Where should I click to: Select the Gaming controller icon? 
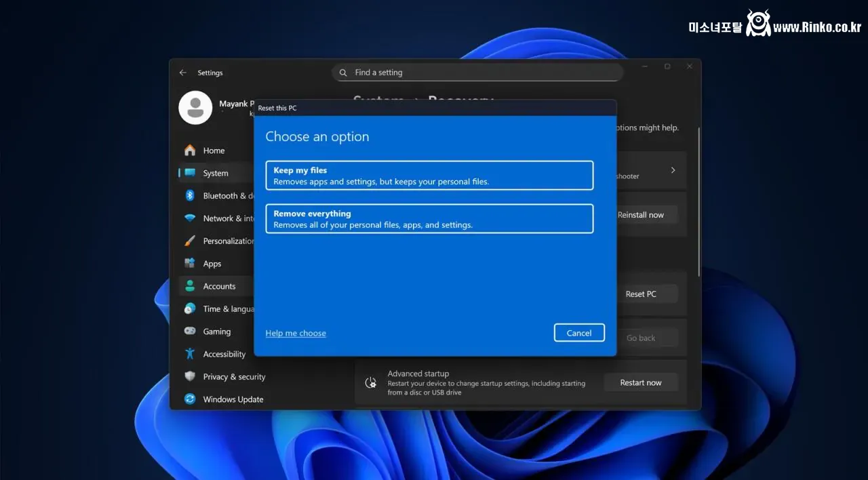coord(190,332)
